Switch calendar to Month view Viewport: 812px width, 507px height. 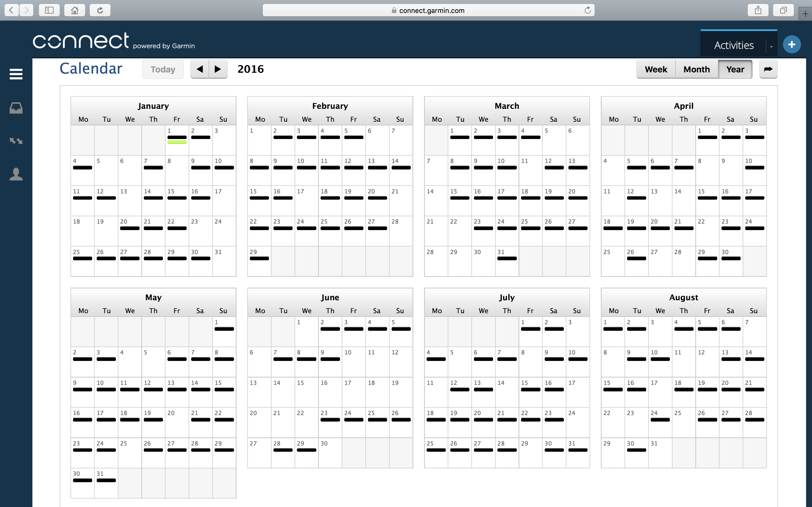click(696, 69)
